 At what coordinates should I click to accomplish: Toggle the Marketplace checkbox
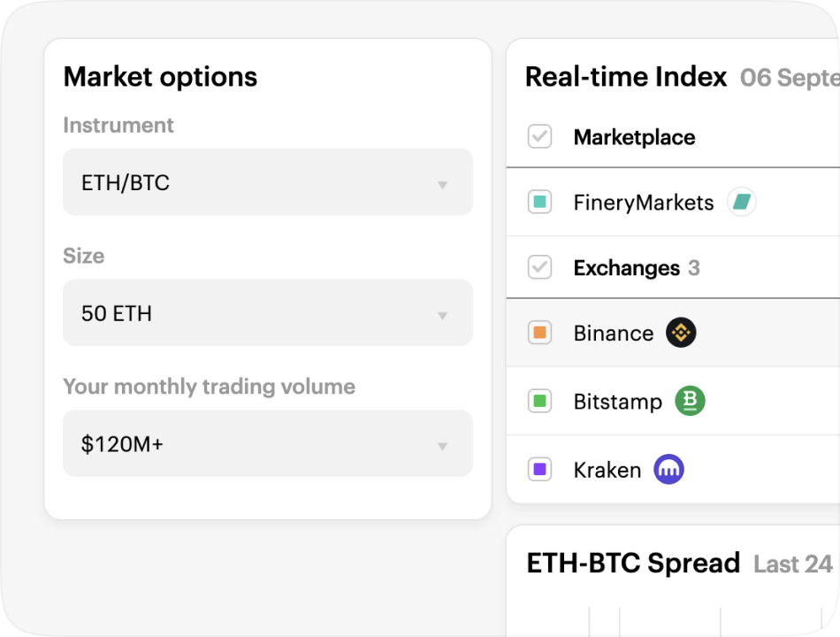pos(539,137)
